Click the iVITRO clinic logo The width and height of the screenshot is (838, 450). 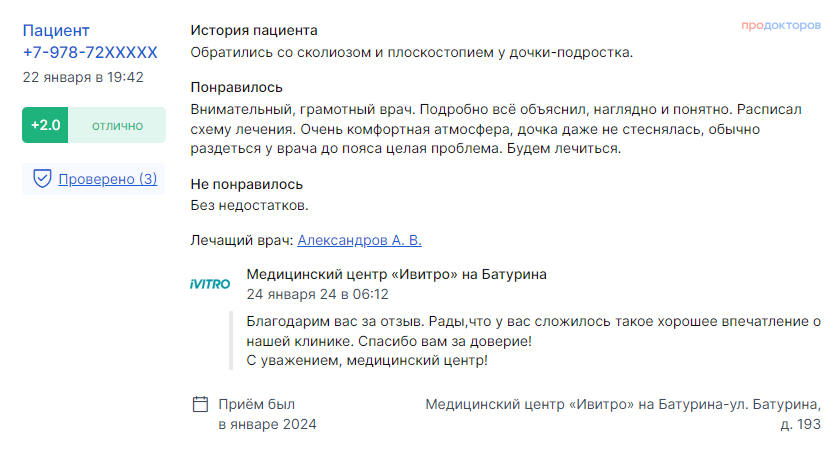coord(210,284)
